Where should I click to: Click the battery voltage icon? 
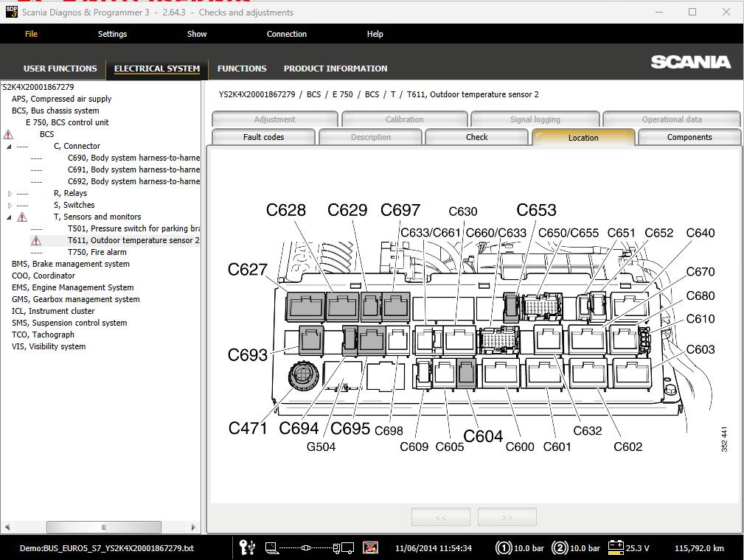(616, 547)
